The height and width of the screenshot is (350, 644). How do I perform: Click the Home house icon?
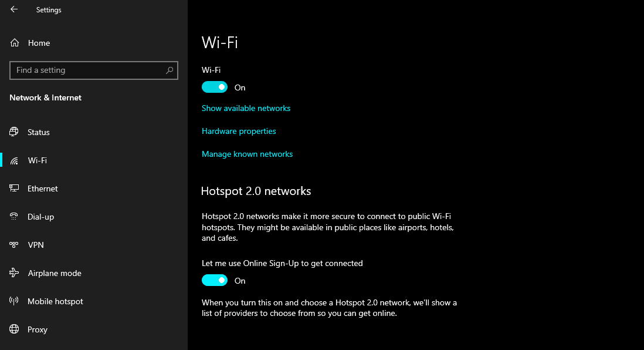(x=13, y=42)
